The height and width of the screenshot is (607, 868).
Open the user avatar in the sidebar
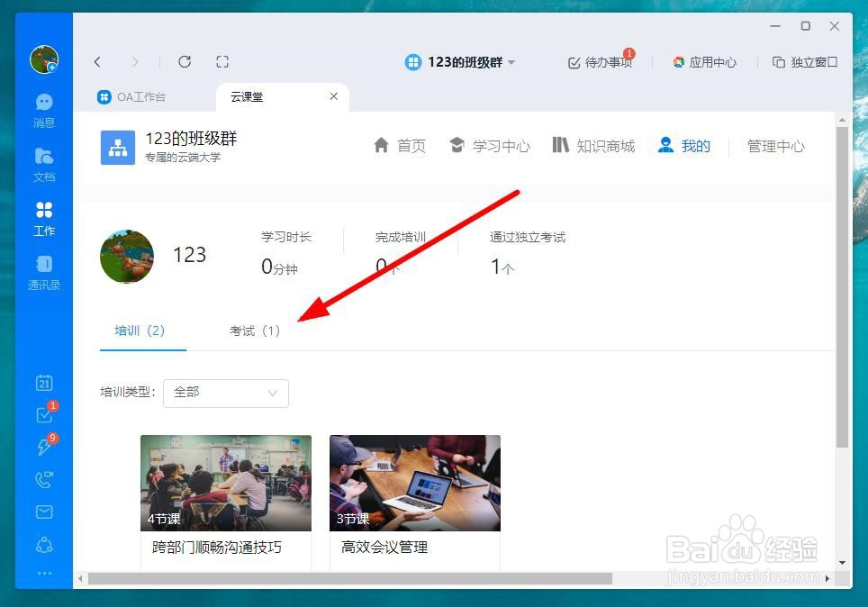point(44,59)
